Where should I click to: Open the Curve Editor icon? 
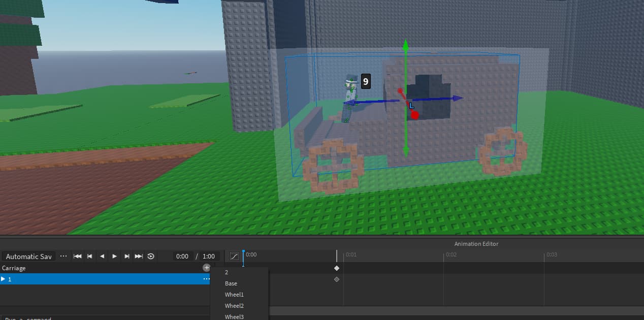(234, 256)
